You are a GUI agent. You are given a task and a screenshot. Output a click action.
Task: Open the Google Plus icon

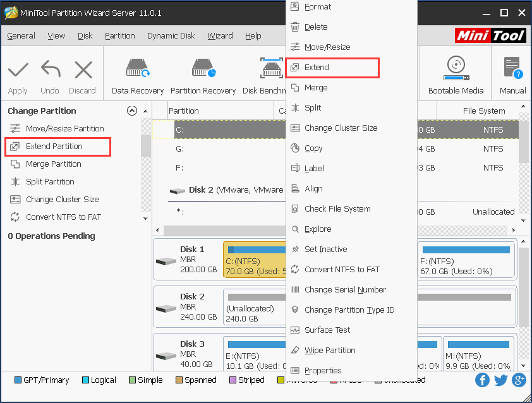tap(519, 380)
